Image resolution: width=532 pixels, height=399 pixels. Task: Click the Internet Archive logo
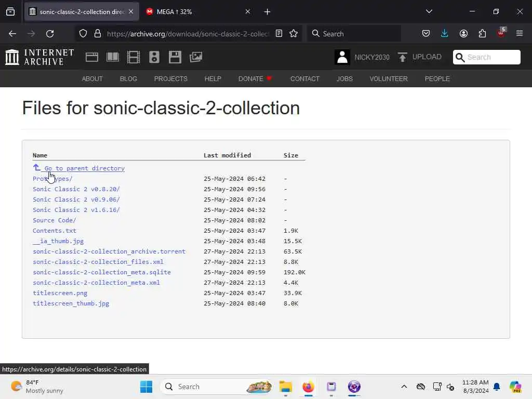pyautogui.click(x=39, y=57)
